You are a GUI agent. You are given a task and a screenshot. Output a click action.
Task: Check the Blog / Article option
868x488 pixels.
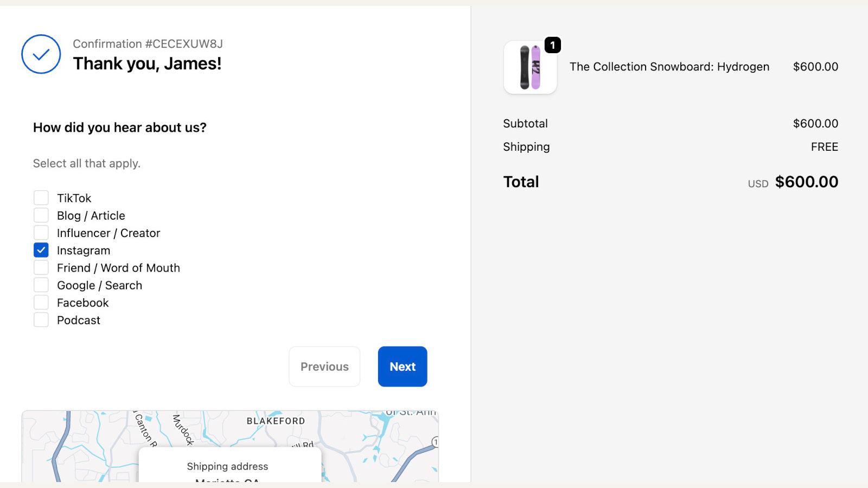(x=41, y=215)
